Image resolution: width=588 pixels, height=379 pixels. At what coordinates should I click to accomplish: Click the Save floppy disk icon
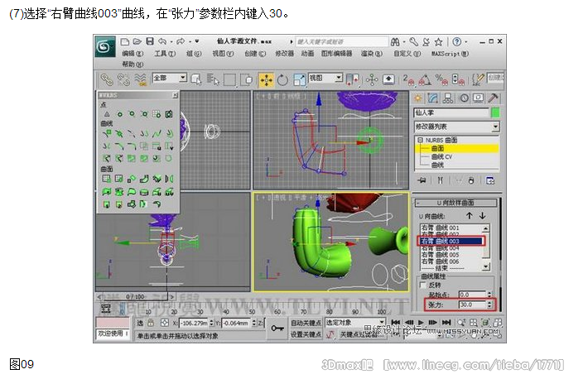(150, 41)
